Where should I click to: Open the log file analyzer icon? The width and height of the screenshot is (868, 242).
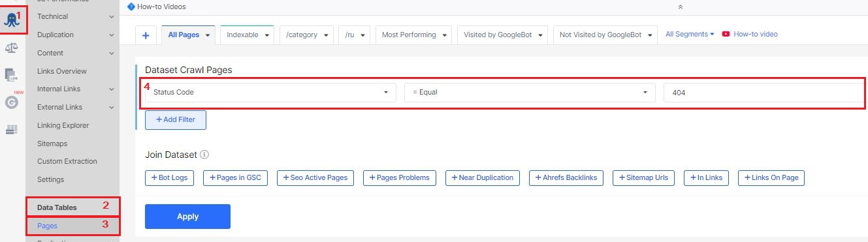(11, 74)
